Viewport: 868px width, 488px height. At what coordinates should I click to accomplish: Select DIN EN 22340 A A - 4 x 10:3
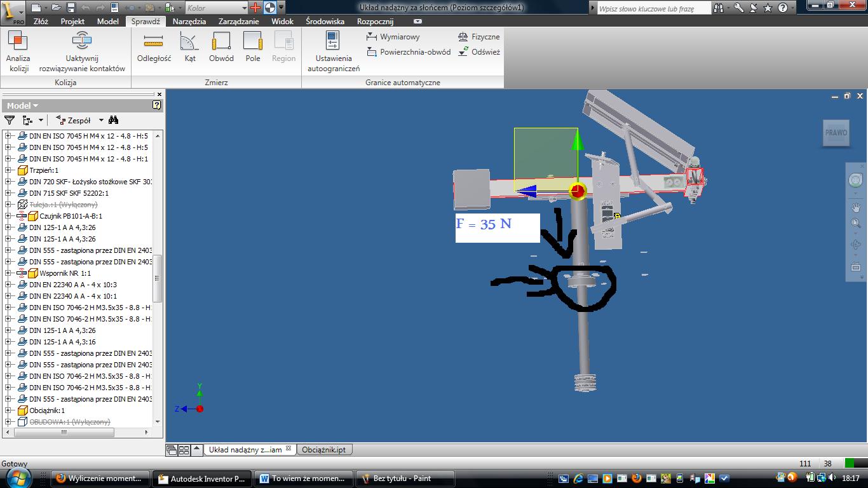[x=67, y=285]
